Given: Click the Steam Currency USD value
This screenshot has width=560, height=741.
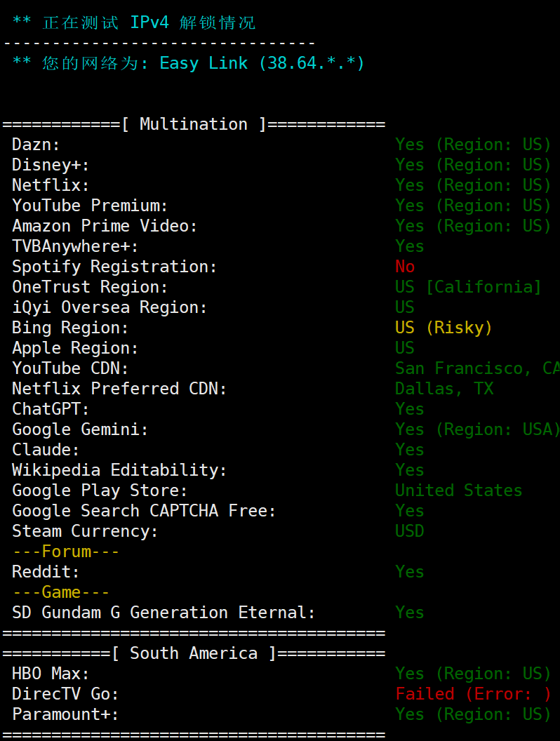Looking at the screenshot, I should click(409, 531).
